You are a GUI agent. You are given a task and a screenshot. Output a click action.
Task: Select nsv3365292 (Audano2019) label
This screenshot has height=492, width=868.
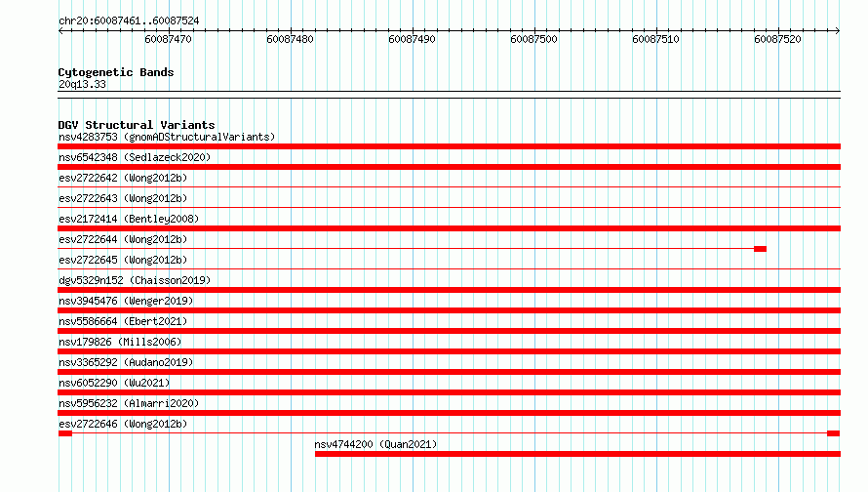point(126,362)
